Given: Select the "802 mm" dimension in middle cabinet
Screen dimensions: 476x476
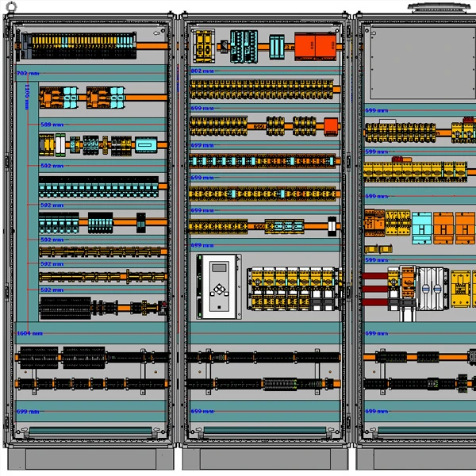Looking at the screenshot, I should click(x=202, y=71).
